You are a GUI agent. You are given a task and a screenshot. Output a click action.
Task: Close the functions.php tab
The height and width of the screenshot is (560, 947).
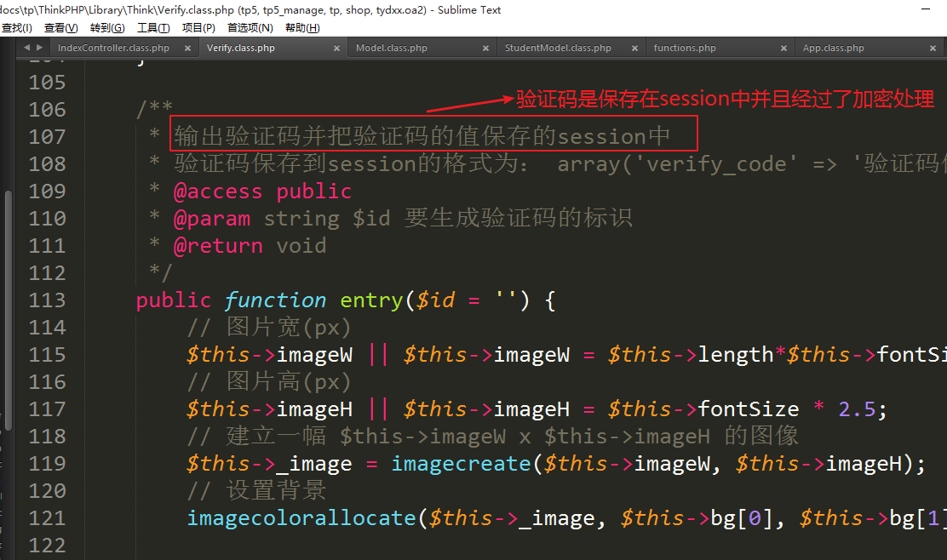tap(784, 49)
